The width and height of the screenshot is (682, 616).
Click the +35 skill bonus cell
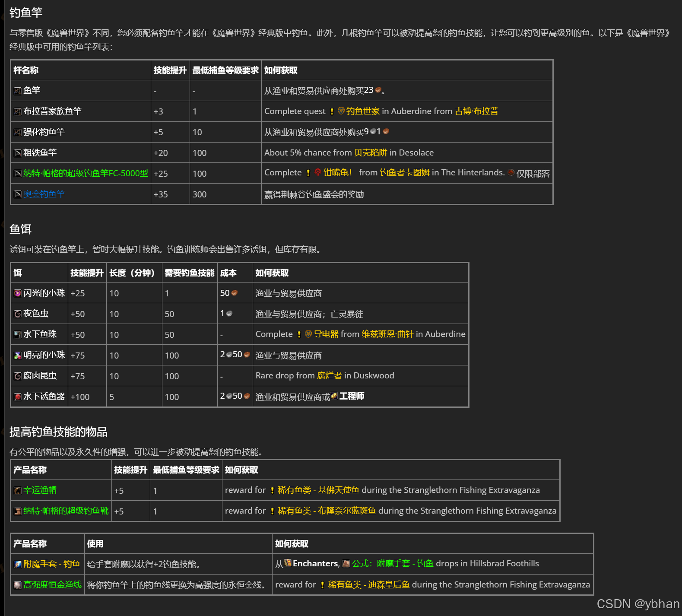pyautogui.click(x=170, y=194)
